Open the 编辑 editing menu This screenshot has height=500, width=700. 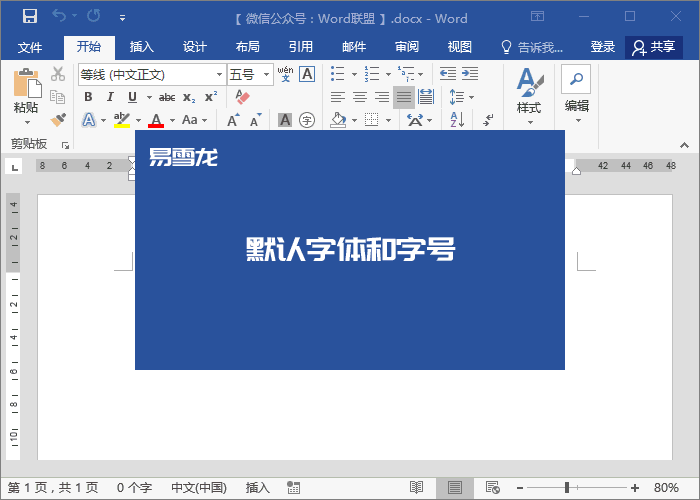(576, 95)
